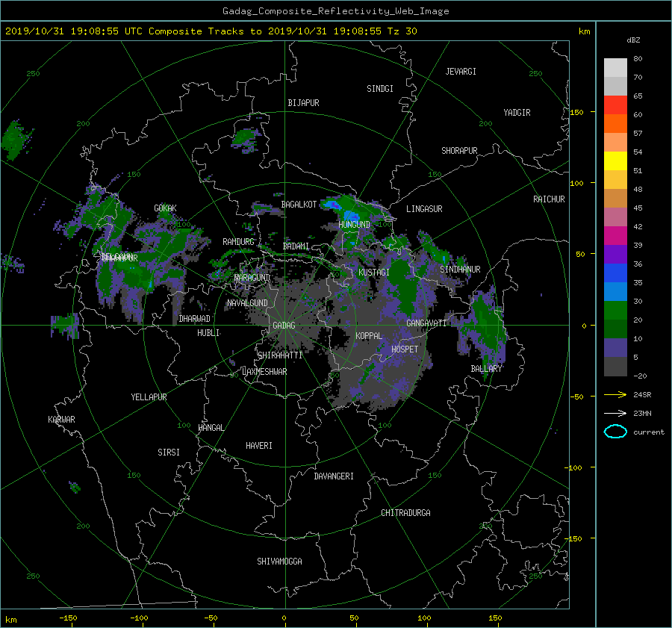Click the RAMDURG city label

click(238, 242)
